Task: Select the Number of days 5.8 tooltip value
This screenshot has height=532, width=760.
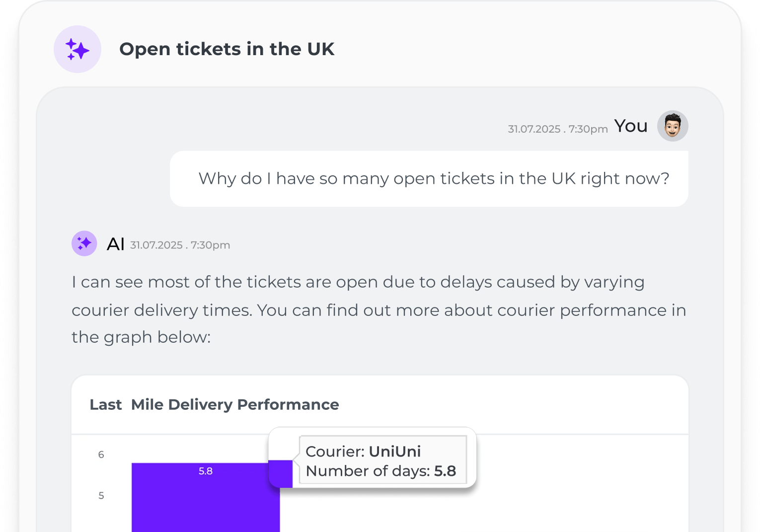Action: [x=380, y=471]
